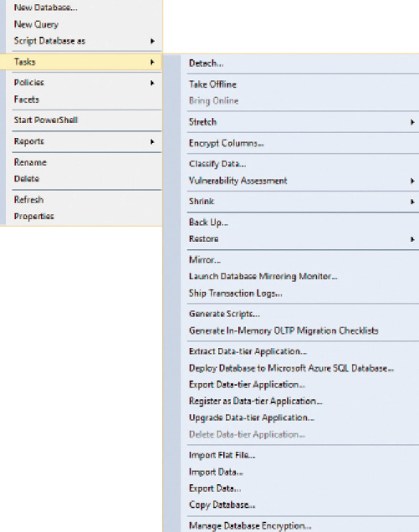Expand the Restore submenu arrow
419x532 pixels.
(412, 239)
